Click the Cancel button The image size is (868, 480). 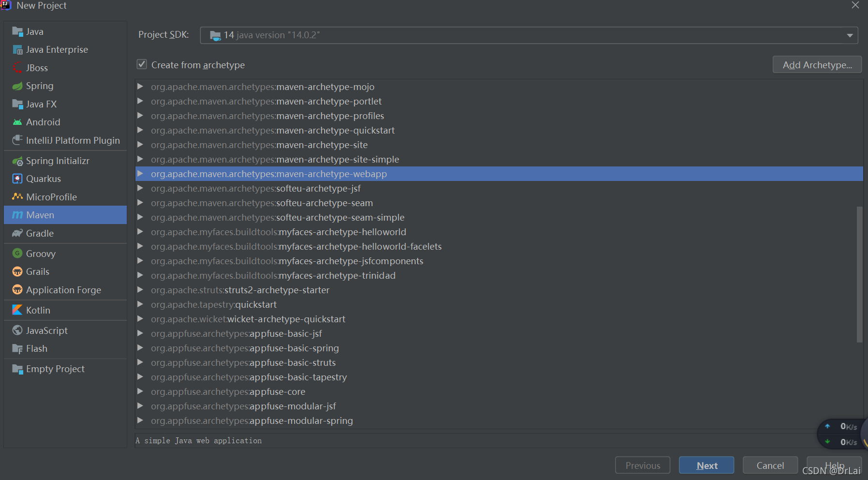tap(770, 465)
